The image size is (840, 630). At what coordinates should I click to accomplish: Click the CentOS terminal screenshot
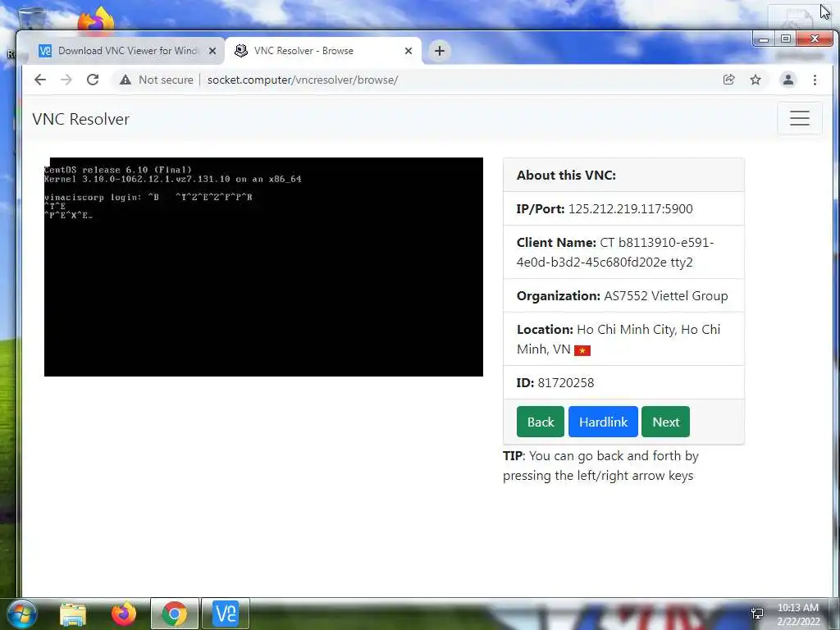pyautogui.click(x=263, y=267)
